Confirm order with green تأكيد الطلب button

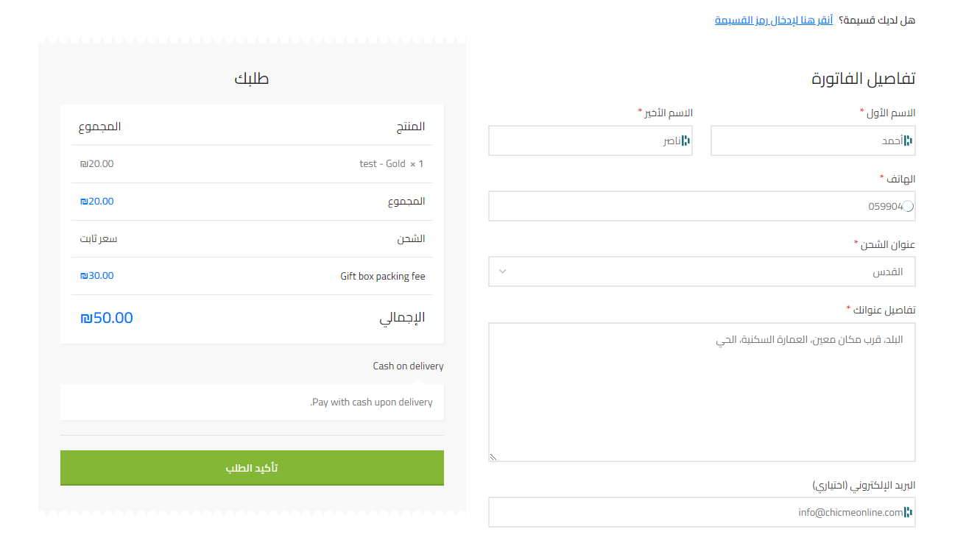point(252,468)
